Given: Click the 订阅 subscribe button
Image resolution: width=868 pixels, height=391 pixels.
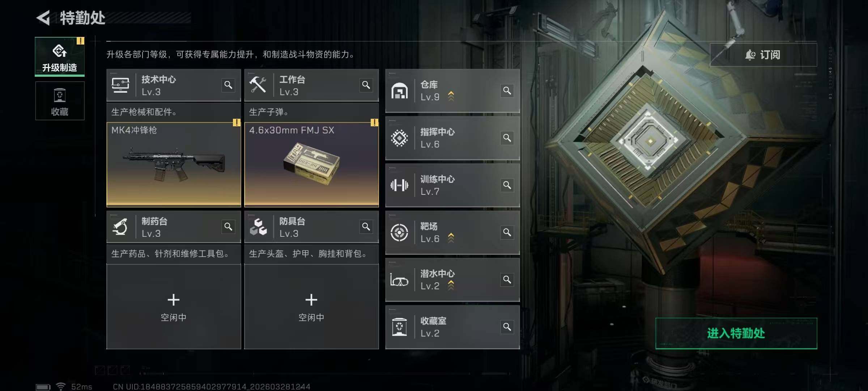Looking at the screenshot, I should [763, 55].
